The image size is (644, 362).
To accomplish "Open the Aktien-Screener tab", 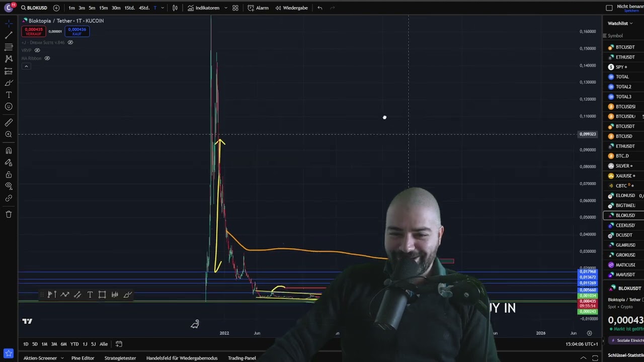I will [x=40, y=358].
